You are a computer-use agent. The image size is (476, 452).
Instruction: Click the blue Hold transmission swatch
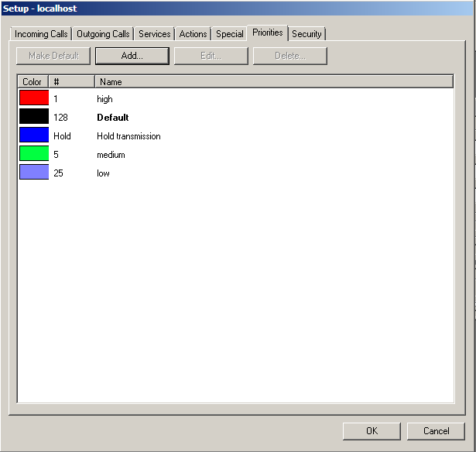34,135
